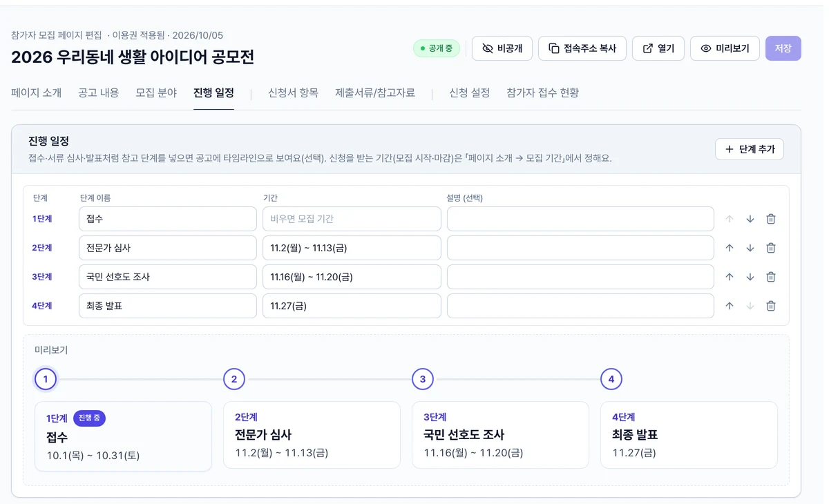Click the 비공개 button
Viewport: 829px width, 504px height.
click(x=502, y=48)
